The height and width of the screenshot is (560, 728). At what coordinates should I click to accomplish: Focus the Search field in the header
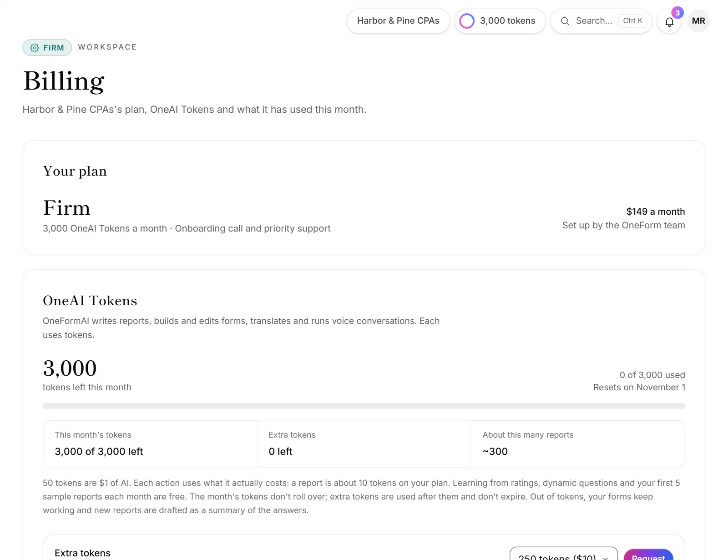[601, 21]
